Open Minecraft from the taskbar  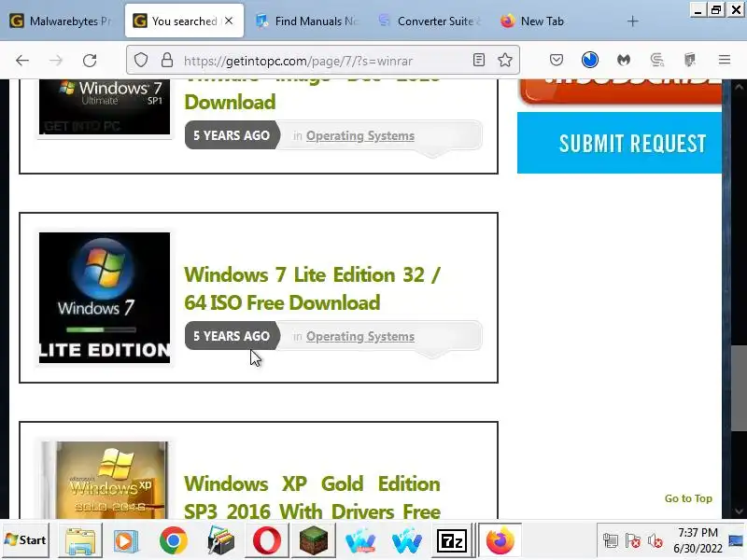click(314, 541)
